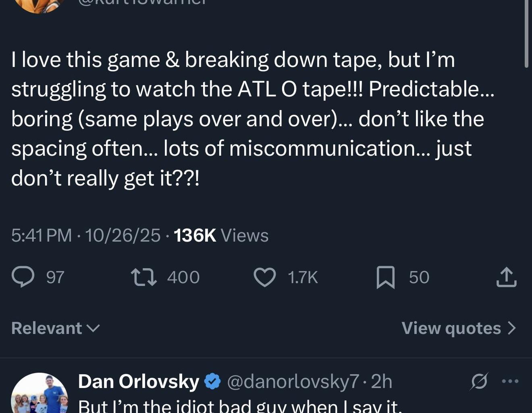Open more options on Dan Orlovsky's reply

click(510, 381)
